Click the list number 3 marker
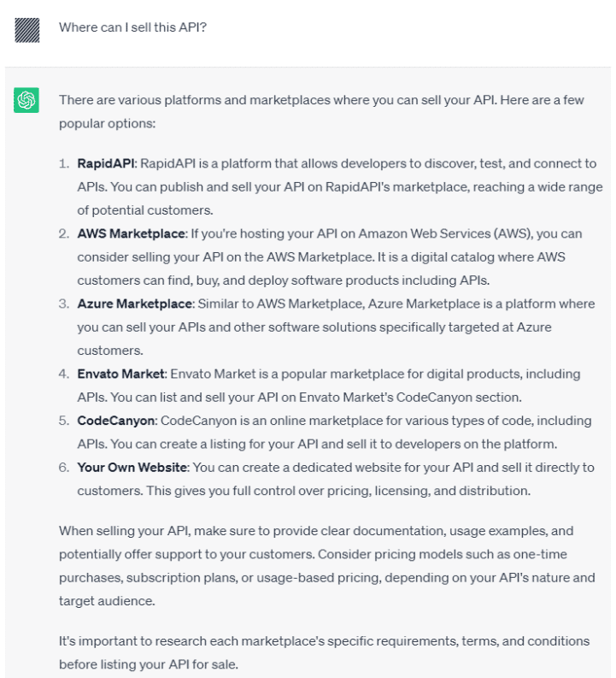 point(63,304)
